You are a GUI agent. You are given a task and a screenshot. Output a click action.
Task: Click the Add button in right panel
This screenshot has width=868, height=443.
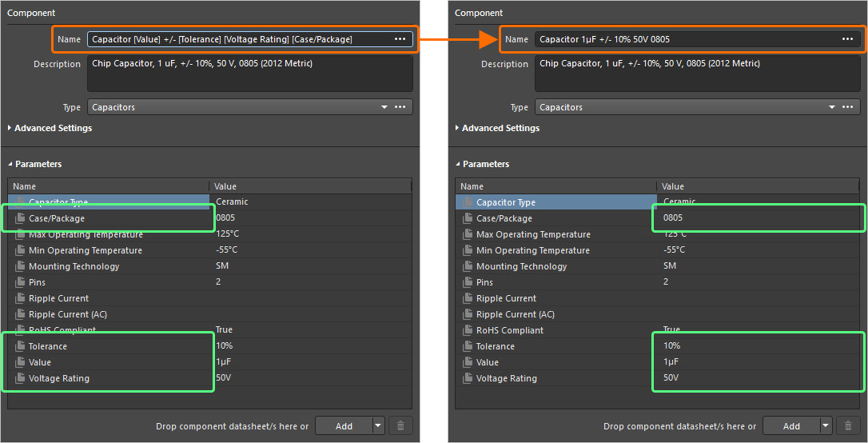point(791,426)
